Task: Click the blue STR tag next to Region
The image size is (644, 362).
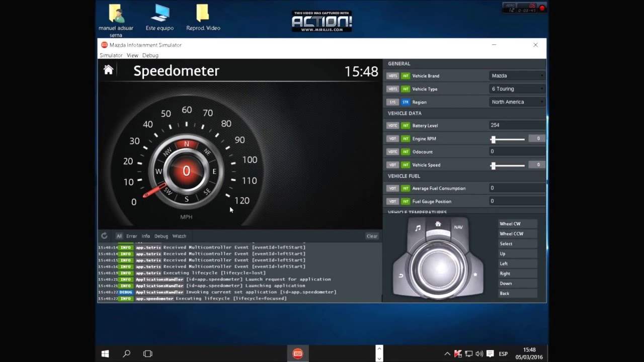Action: tap(406, 102)
